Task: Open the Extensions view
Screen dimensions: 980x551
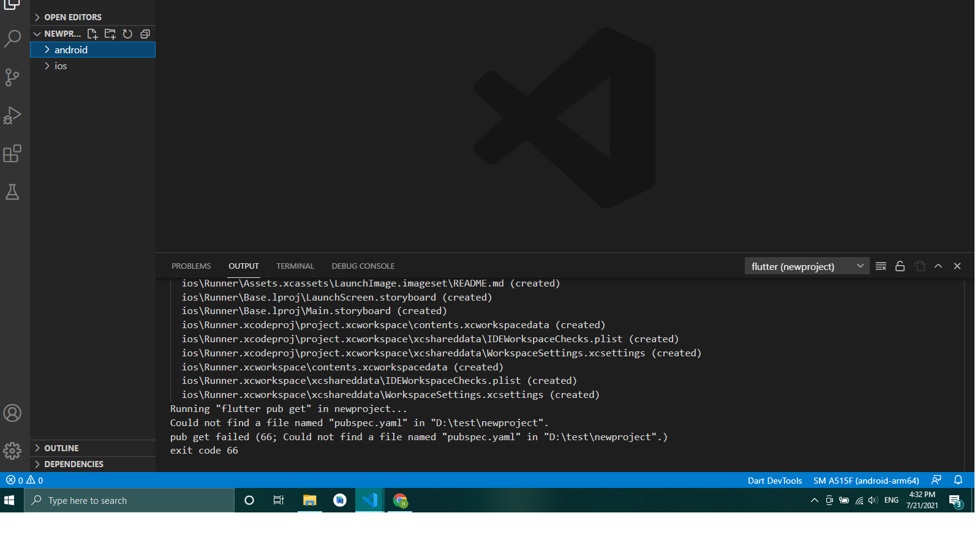Action: point(12,154)
